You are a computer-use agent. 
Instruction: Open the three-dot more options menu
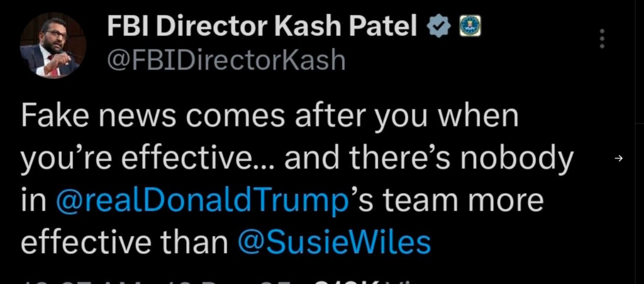point(602,39)
